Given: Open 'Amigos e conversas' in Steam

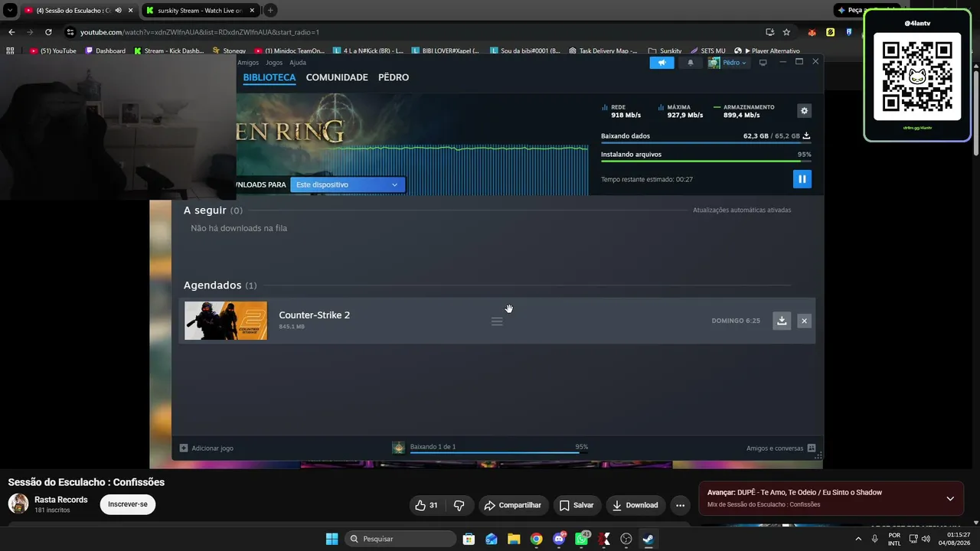Looking at the screenshot, I should coord(781,448).
